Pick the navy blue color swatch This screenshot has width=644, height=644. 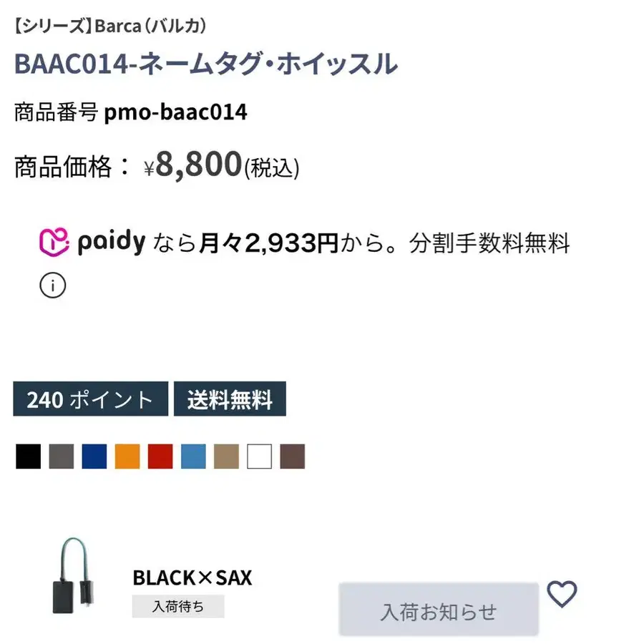click(94, 457)
